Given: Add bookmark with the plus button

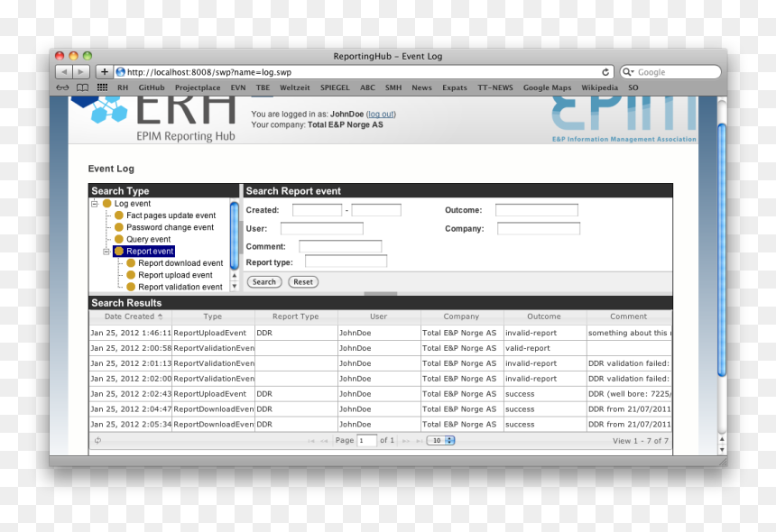Looking at the screenshot, I should click(104, 72).
